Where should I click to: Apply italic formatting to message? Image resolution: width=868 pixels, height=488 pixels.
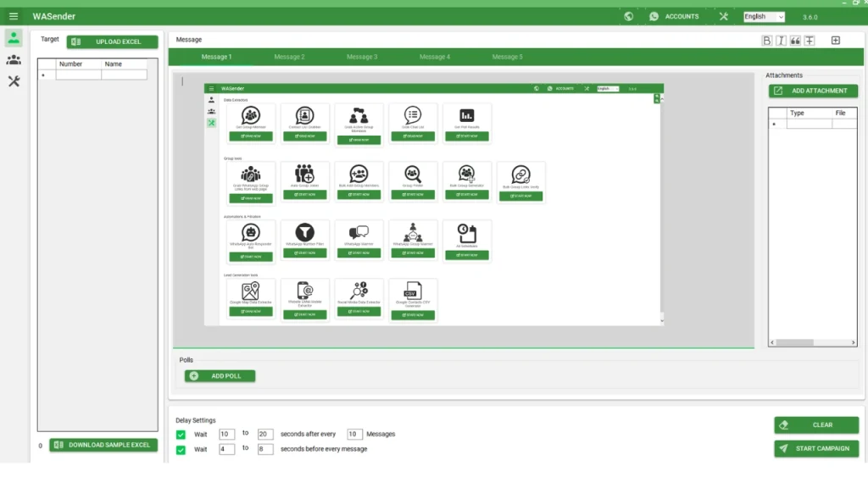tap(782, 41)
